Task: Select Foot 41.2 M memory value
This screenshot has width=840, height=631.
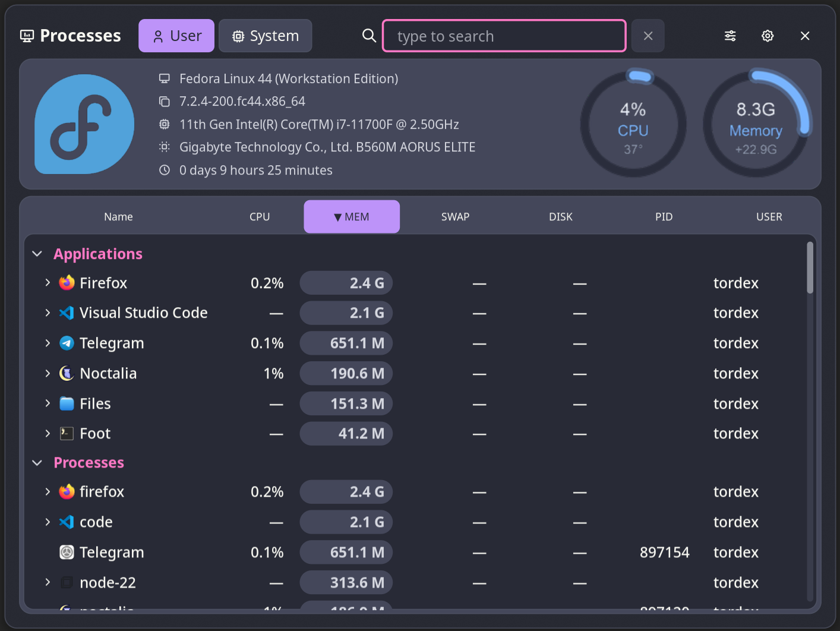Action: coord(346,433)
